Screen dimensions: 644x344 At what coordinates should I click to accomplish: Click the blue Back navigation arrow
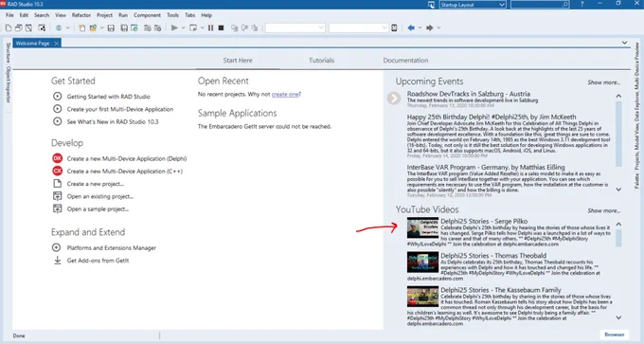click(x=411, y=27)
